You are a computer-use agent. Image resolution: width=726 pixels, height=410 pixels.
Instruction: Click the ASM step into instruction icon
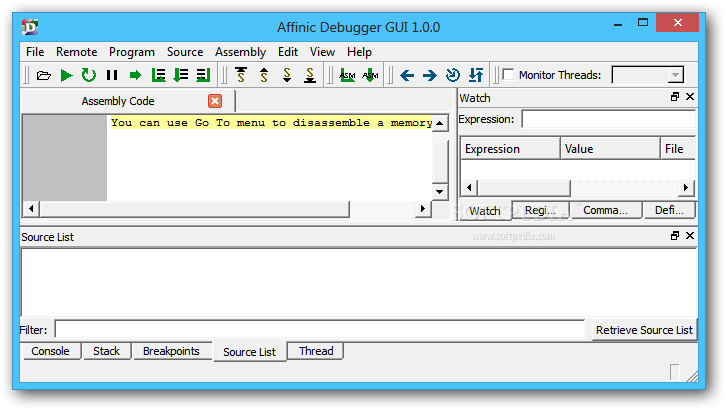370,75
